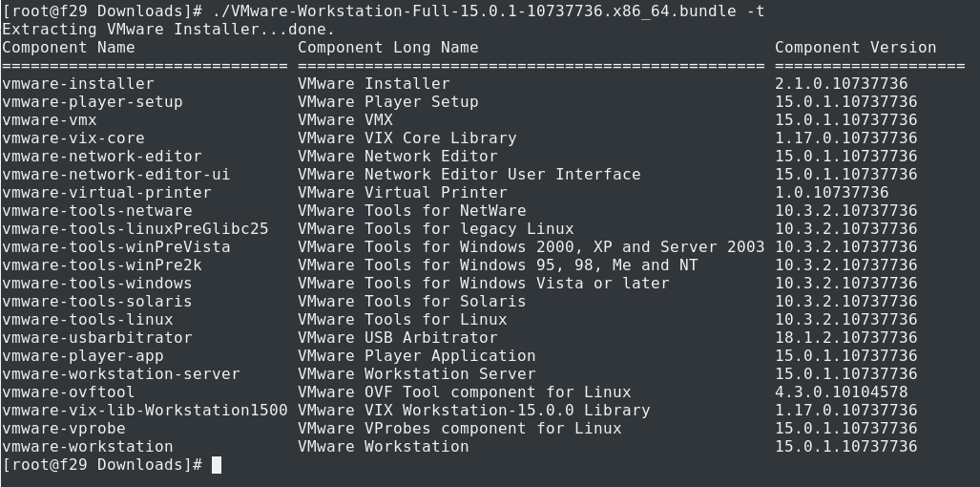This screenshot has height=487, width=980.
Task: Click the vmware-vix-core component name
Action: 73,138
